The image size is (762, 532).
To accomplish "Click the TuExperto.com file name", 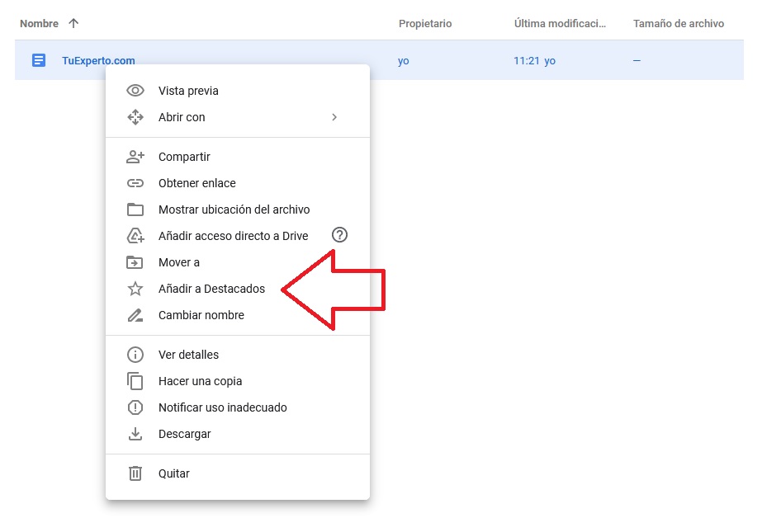I will click(x=98, y=60).
